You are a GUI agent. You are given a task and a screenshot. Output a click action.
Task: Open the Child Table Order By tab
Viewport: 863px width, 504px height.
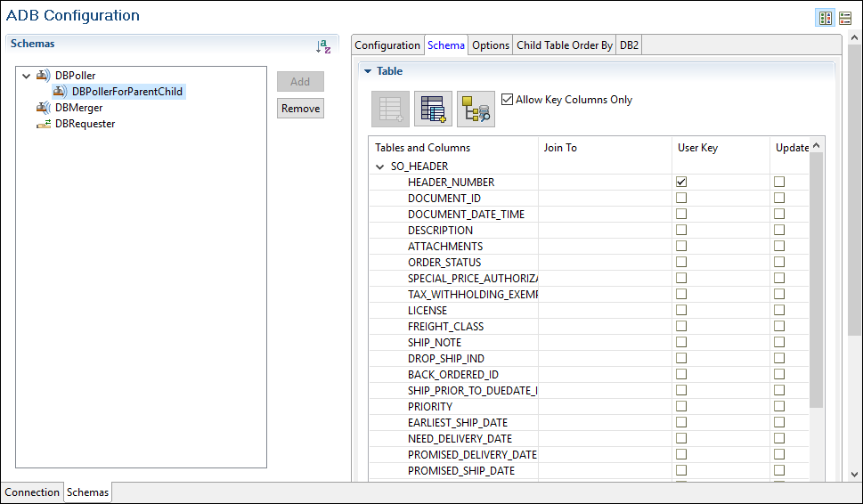point(565,45)
